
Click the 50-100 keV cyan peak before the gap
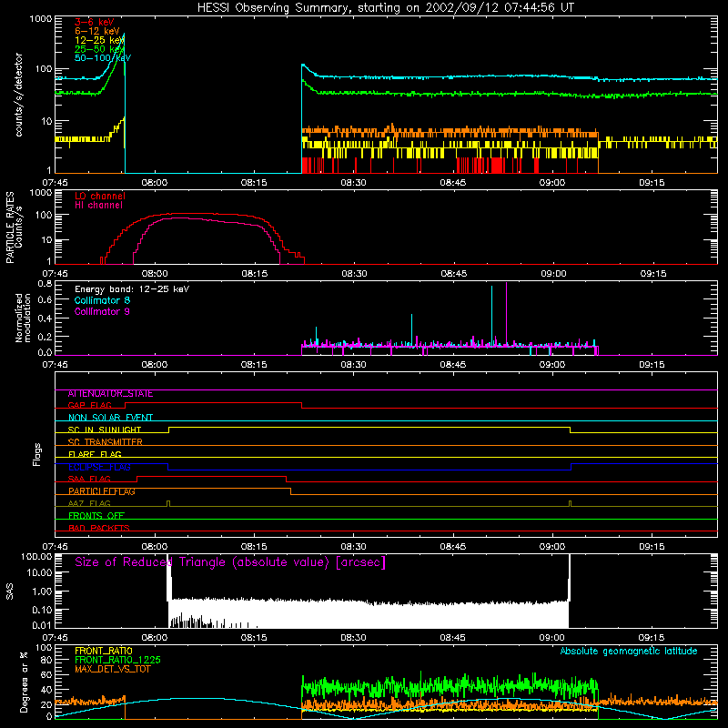click(124, 34)
